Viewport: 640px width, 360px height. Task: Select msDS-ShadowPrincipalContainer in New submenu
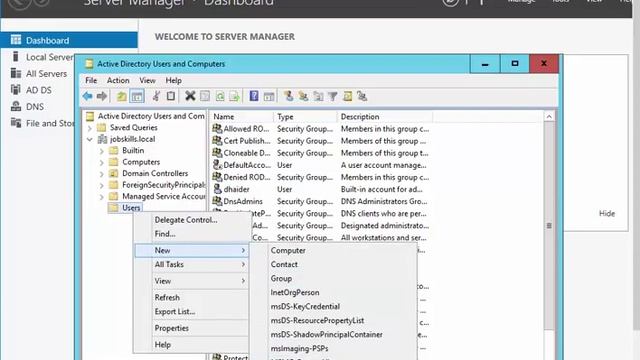(334, 335)
